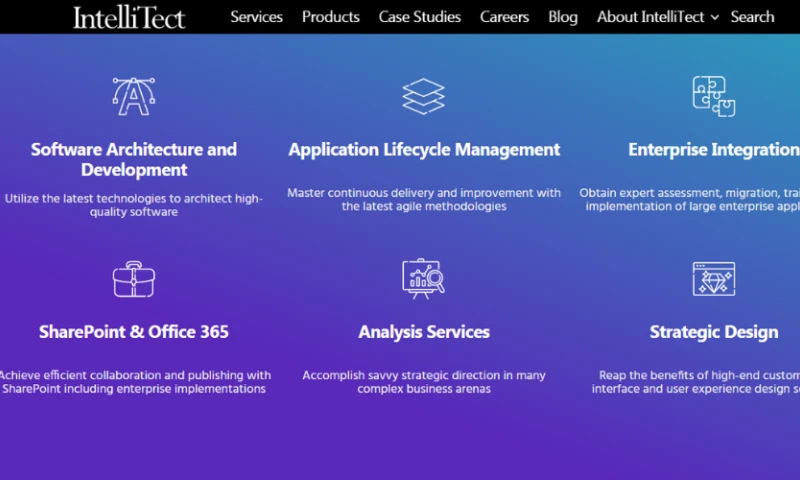Click the IntelliTect logo
The width and height of the screenshot is (800, 480).
click(x=130, y=17)
